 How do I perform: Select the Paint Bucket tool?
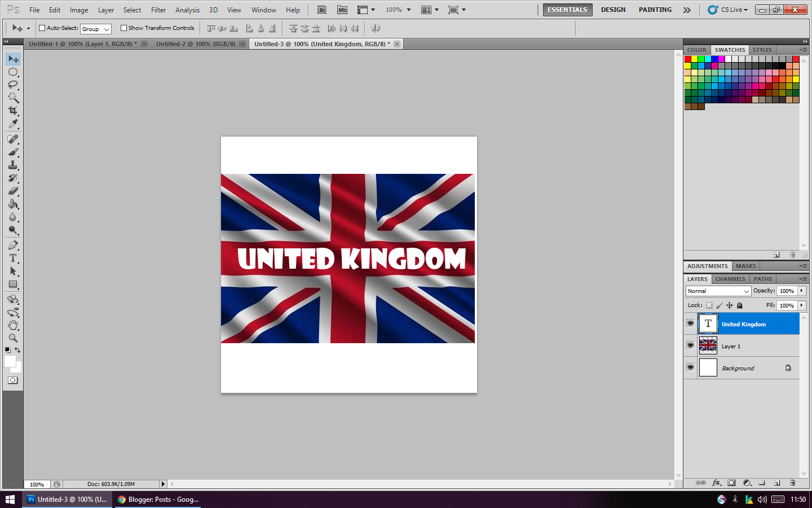pyautogui.click(x=13, y=204)
